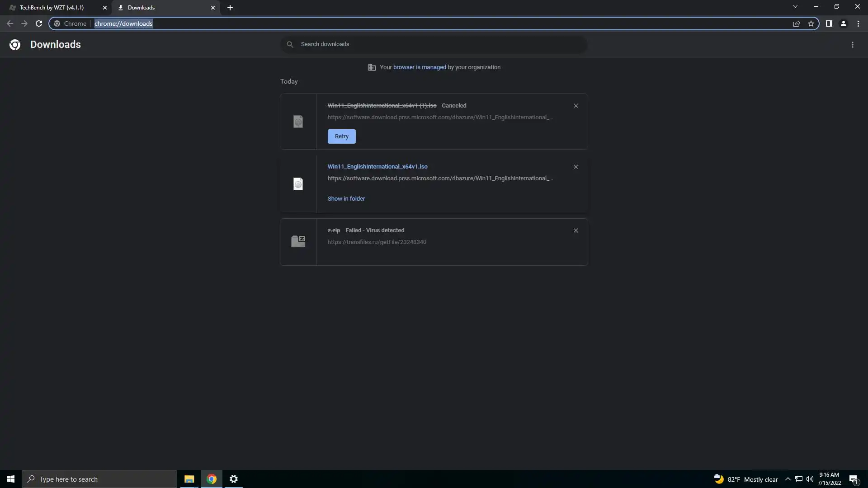Click Show in folder link

point(346,199)
